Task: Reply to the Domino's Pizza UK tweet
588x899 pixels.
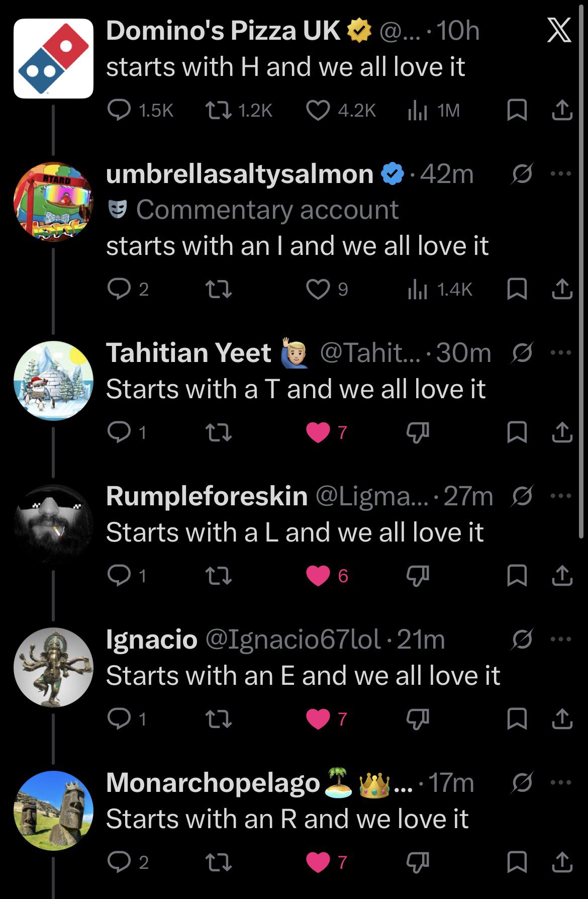Action: tap(119, 110)
